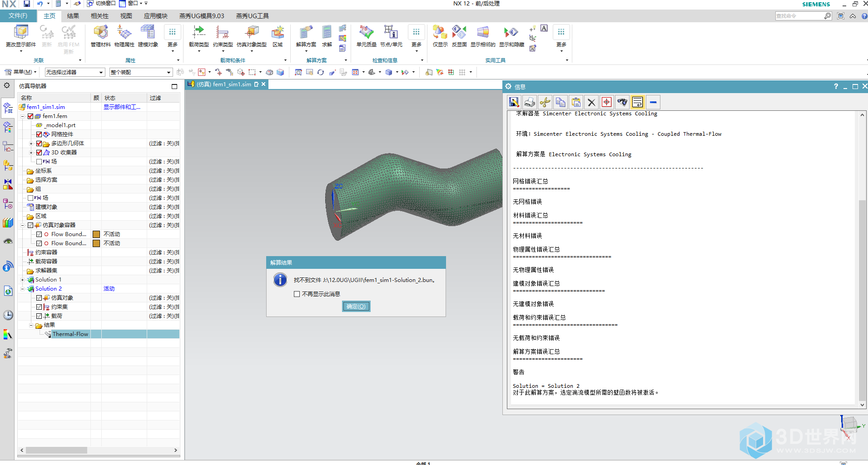
Task: Click the save icon in title bar
Action: pos(27,4)
